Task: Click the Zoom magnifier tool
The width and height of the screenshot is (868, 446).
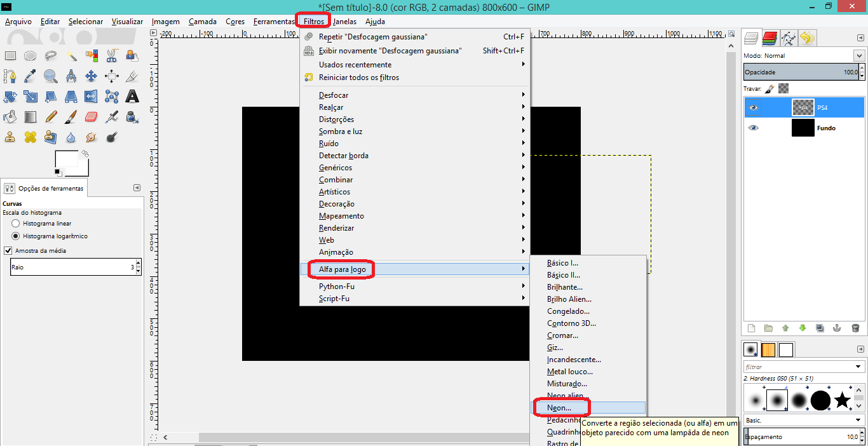Action: [x=51, y=76]
